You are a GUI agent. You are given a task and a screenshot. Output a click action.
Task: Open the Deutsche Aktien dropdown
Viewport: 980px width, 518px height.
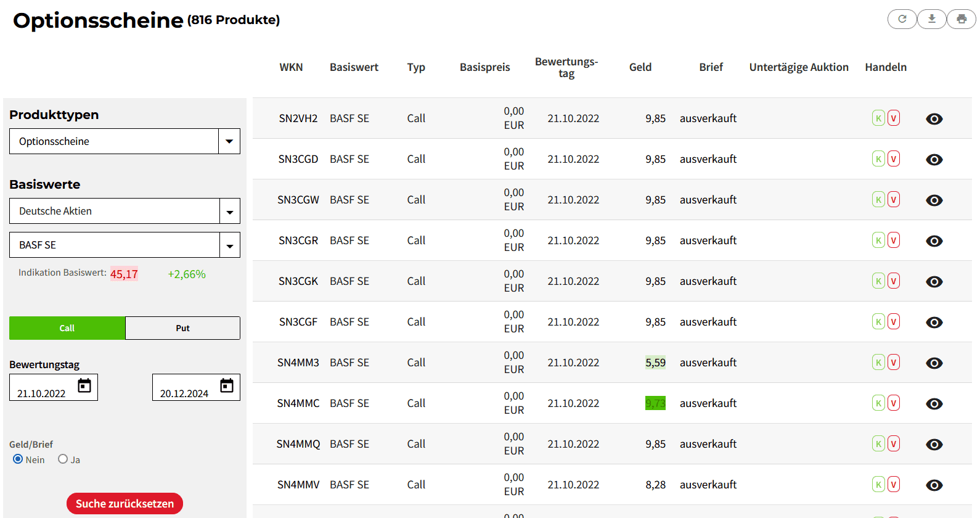click(125, 211)
